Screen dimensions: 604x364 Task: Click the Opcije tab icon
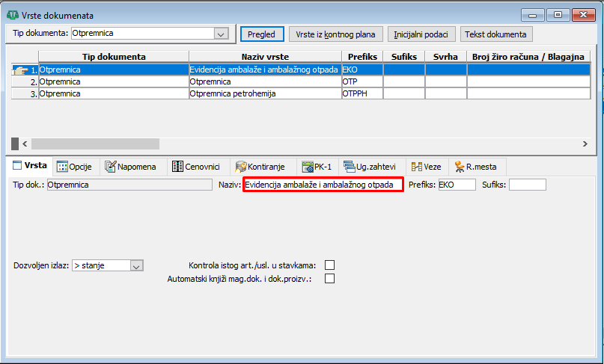[62, 167]
